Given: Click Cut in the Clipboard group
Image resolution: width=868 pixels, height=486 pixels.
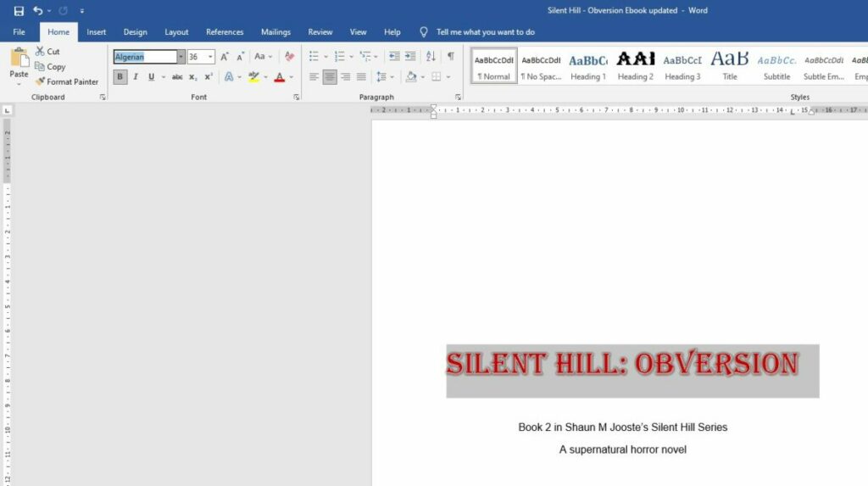Looking at the screenshot, I should point(47,52).
